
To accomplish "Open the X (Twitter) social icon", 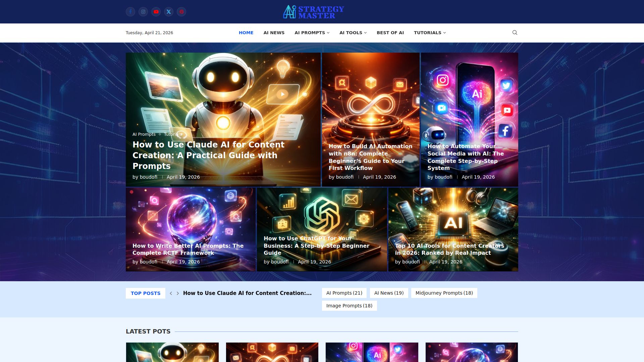I will (169, 12).
